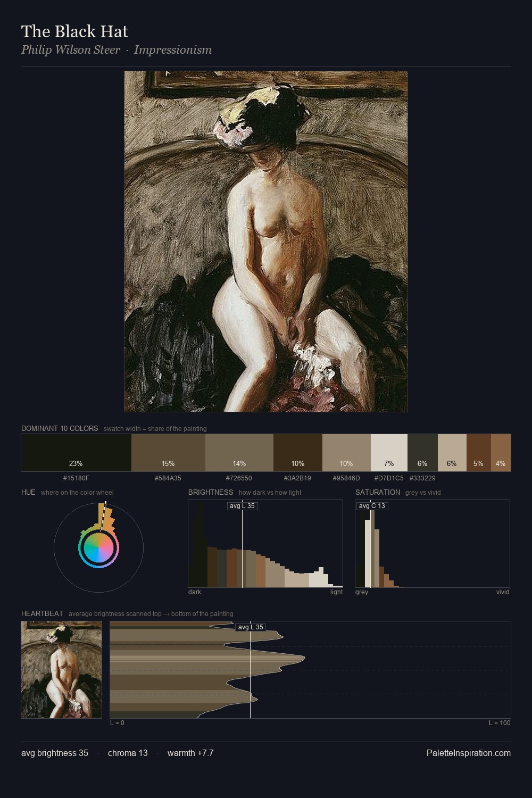Pick the #726550 14% swatch

pyautogui.click(x=239, y=453)
